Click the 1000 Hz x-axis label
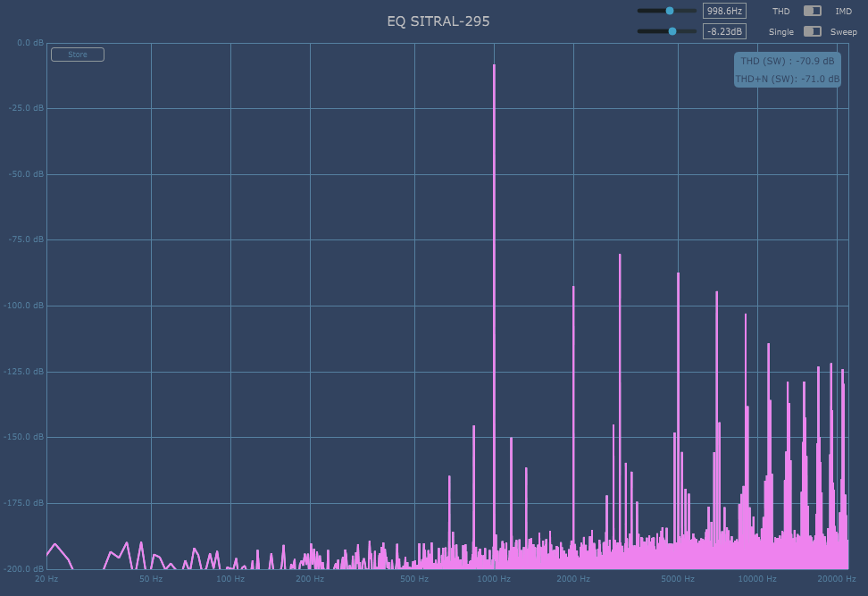 (x=494, y=579)
